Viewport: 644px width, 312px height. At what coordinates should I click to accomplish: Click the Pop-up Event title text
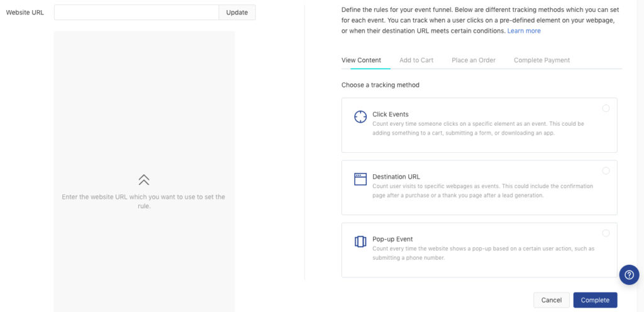392,239
